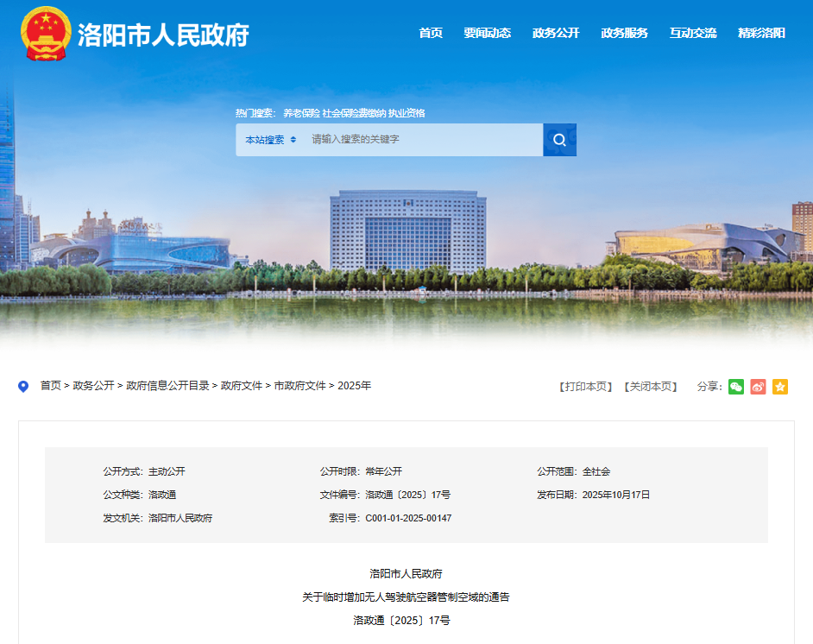Image resolution: width=813 pixels, height=644 pixels.
Task: Open 政府信息公开目录 in the breadcrumb
Action: coord(167,386)
